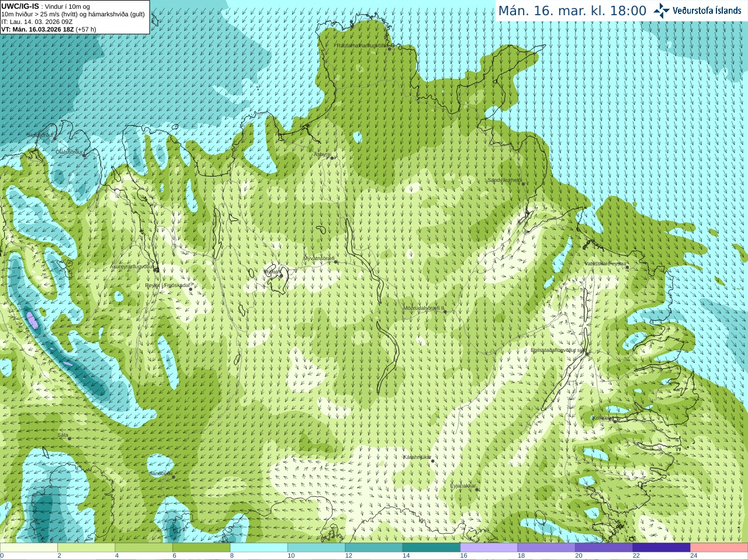This screenshot has width=748, height=560.
Task: Click the Sandvíkurheiði station marker
Action: coord(523,184)
